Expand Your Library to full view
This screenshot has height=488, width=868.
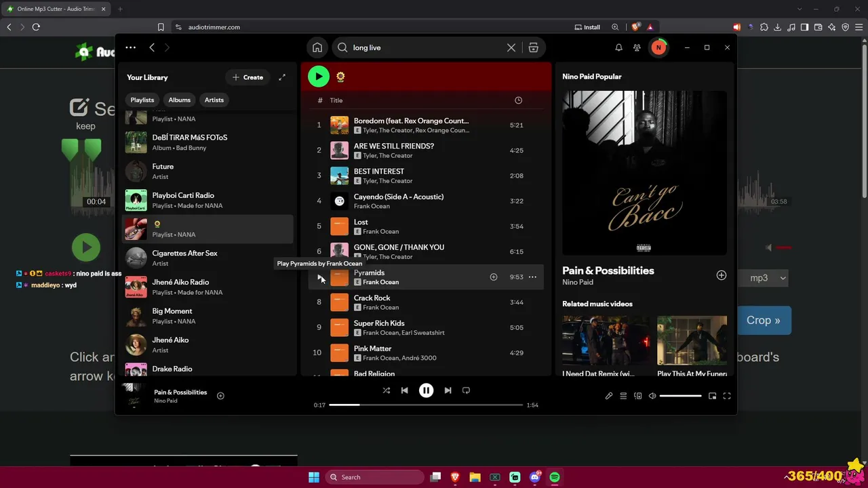[282, 77]
